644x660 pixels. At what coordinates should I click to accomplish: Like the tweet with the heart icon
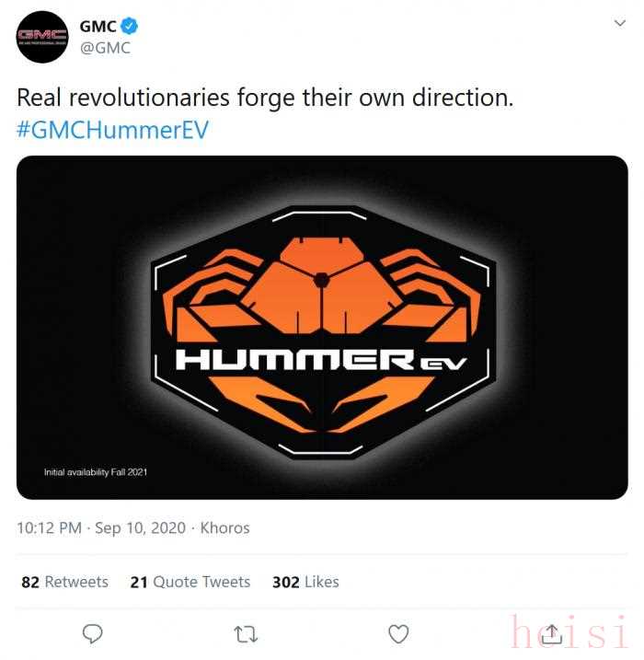398,634
